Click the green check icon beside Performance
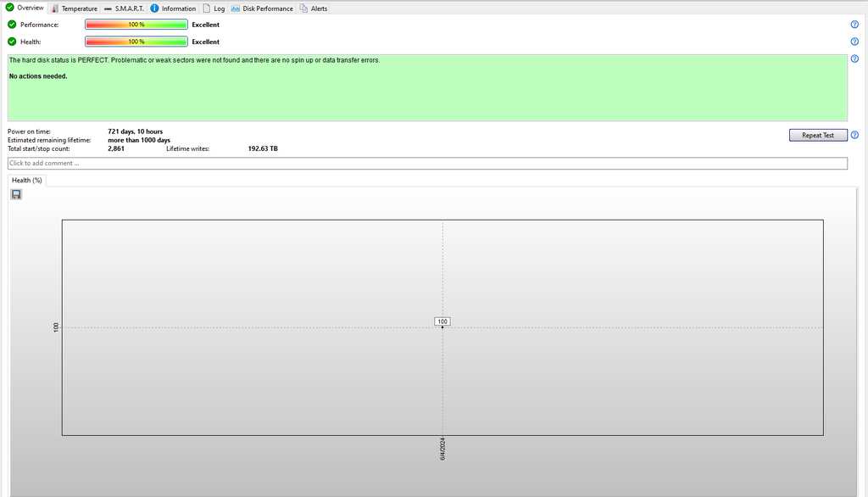868x497 pixels. [12, 25]
